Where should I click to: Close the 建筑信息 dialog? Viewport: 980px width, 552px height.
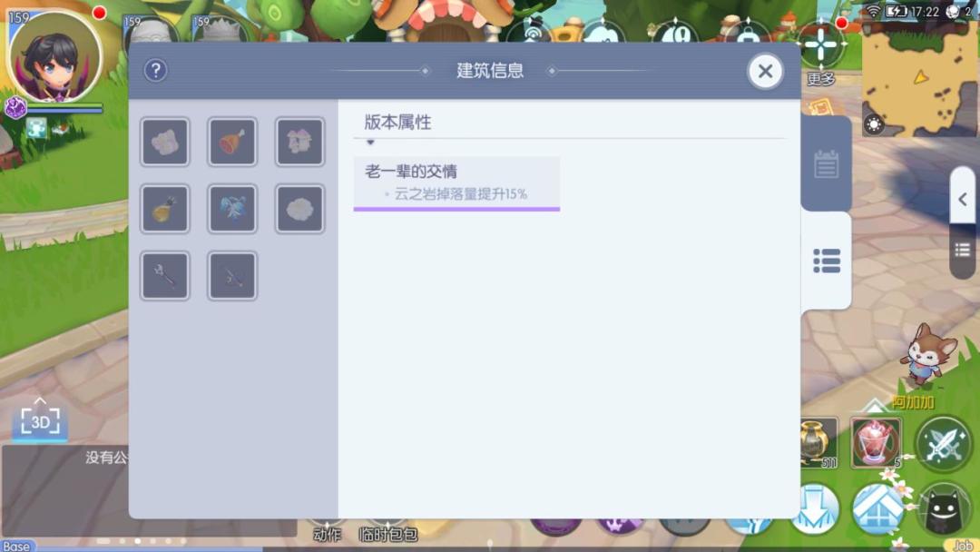click(x=765, y=71)
